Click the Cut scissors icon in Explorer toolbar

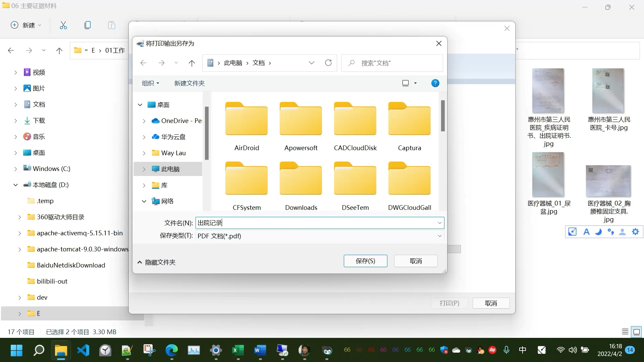[x=63, y=25]
